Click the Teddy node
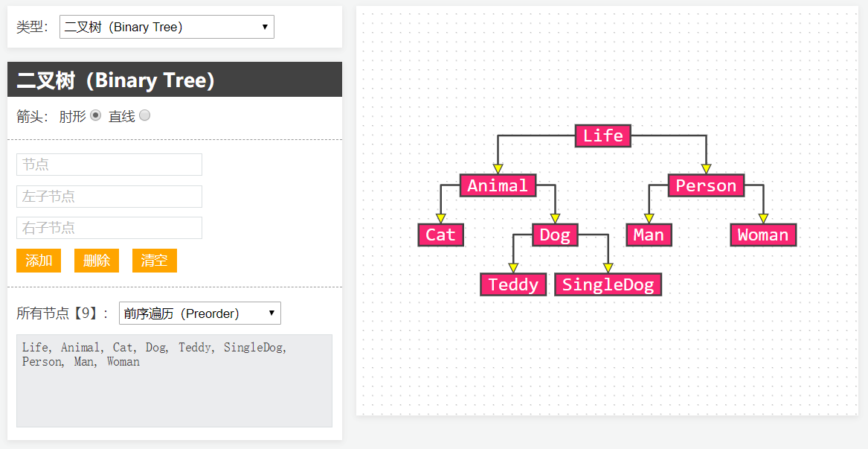This screenshot has width=868, height=449. coord(513,284)
